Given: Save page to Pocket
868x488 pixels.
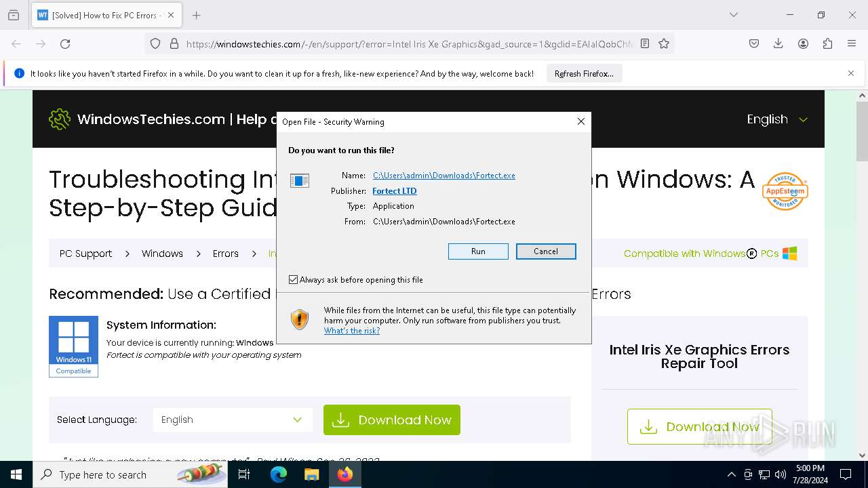Looking at the screenshot, I should pyautogui.click(x=754, y=43).
